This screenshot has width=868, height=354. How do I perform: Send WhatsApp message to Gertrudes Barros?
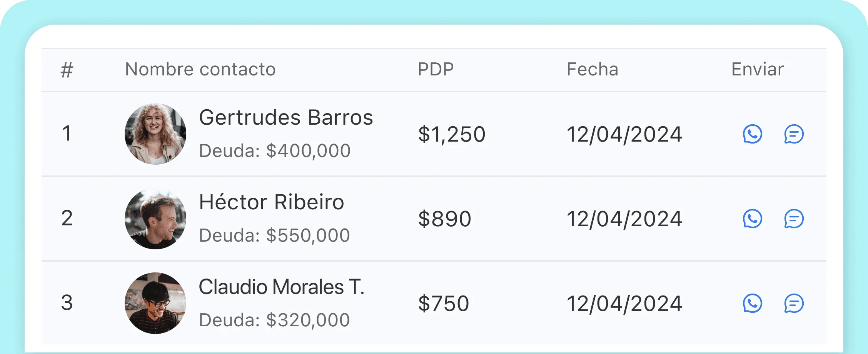tap(752, 134)
